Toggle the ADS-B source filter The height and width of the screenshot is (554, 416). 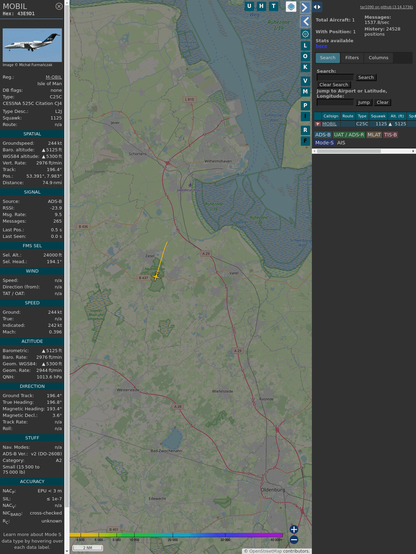pyautogui.click(x=323, y=135)
